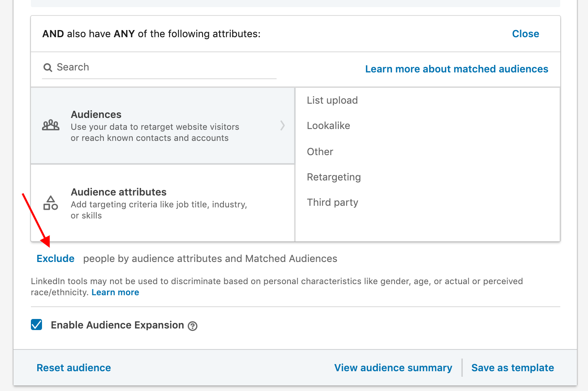Expand Audiences category chevron arrow
The width and height of the screenshot is (588, 391).
tap(283, 125)
